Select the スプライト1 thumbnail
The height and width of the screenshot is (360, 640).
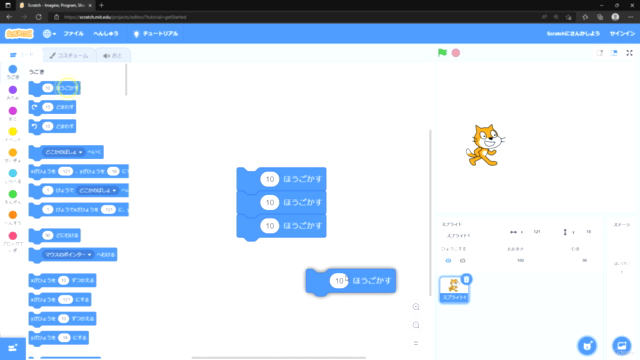tap(454, 289)
